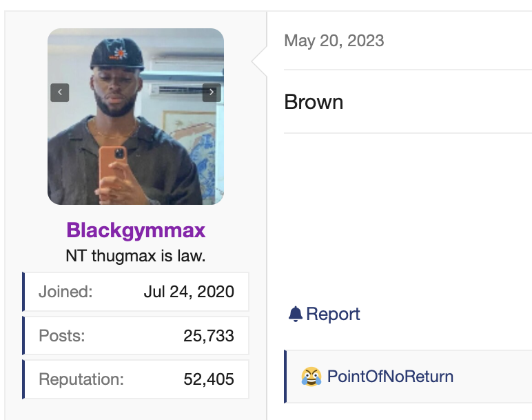Select the Reputation label in user stats
The width and height of the screenshot is (532, 420).
(x=81, y=379)
